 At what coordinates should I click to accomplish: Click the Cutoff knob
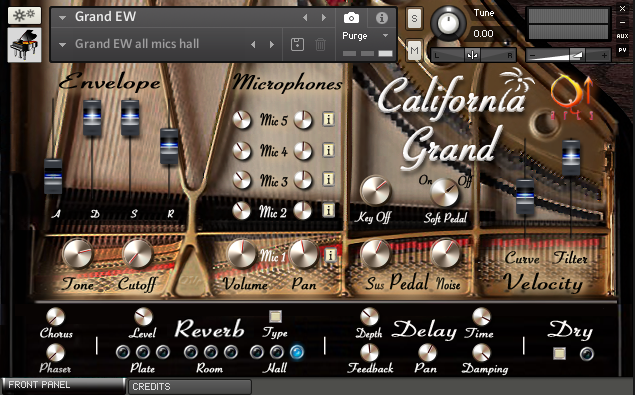[137, 254]
